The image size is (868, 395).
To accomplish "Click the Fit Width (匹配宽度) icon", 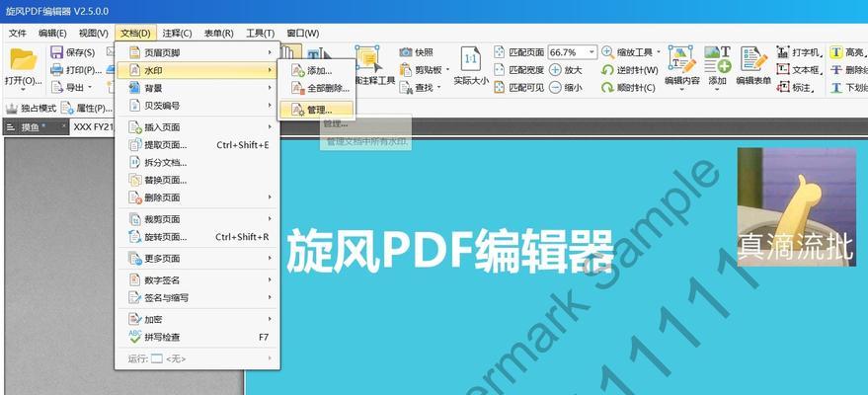I will pyautogui.click(x=500, y=70).
